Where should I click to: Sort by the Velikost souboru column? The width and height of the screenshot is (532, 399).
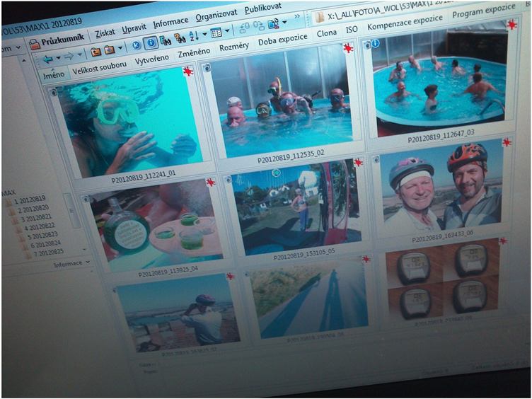click(x=99, y=67)
